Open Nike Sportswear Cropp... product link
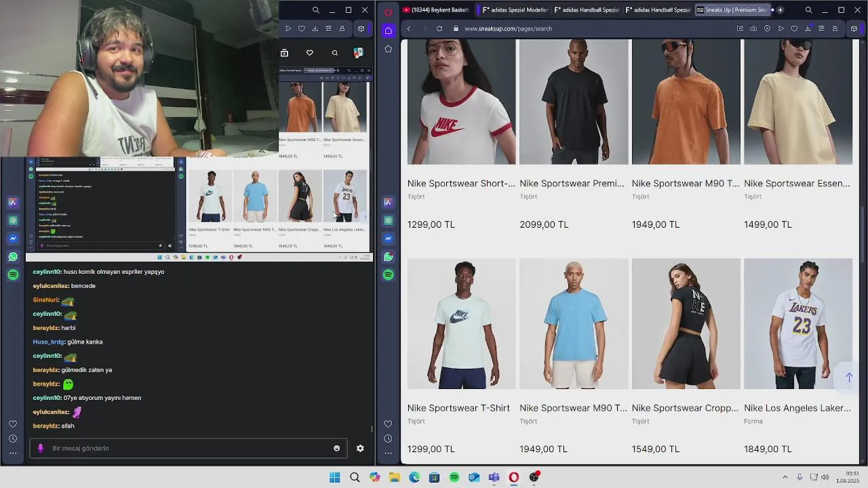 pyautogui.click(x=685, y=408)
